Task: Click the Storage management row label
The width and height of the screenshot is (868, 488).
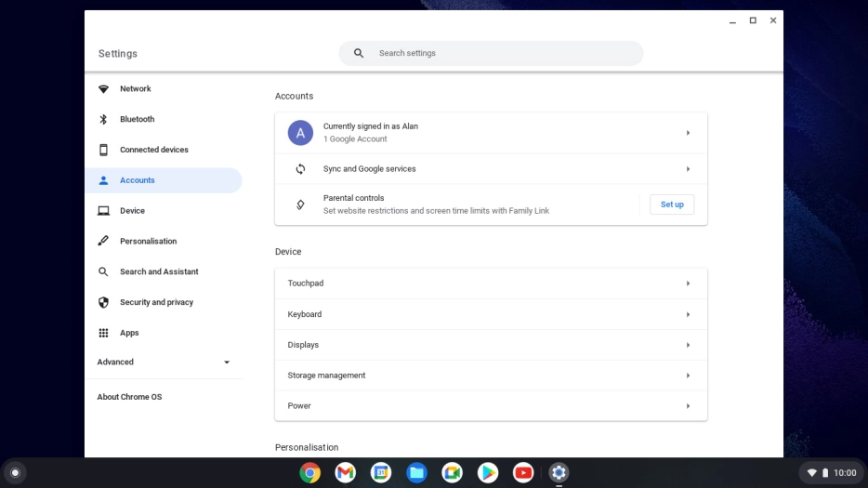Action: (x=326, y=375)
